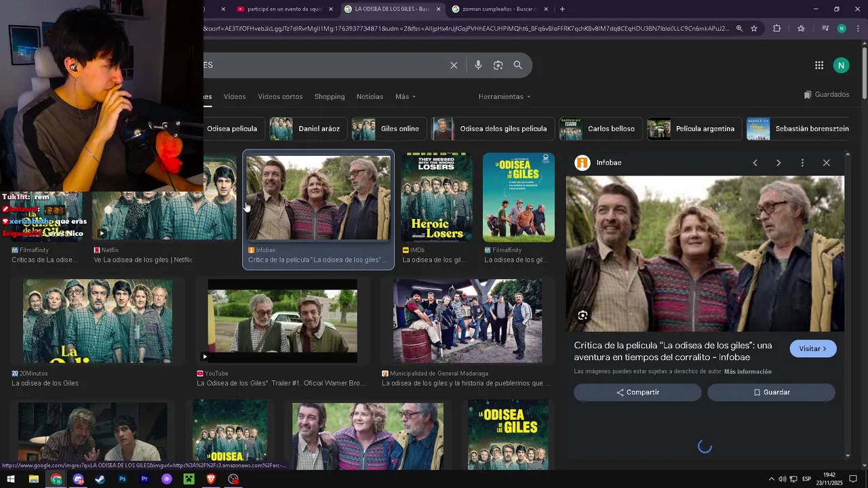This screenshot has height=488, width=868.
Task: Click the zoom icon in the address bar
Action: click(739, 28)
